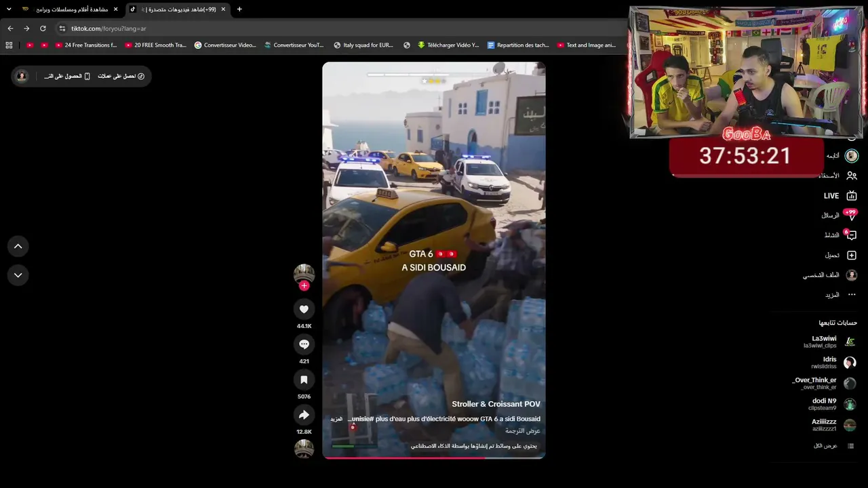The width and height of the screenshot is (868, 488).
Task: Open the LIVE section in sidebar
Action: 840,196
